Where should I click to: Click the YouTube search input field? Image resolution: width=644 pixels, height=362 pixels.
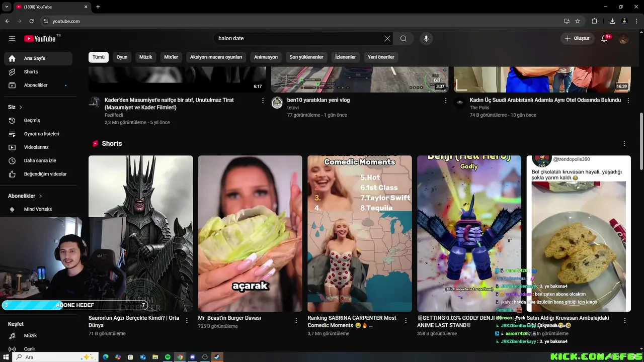pos(299,38)
